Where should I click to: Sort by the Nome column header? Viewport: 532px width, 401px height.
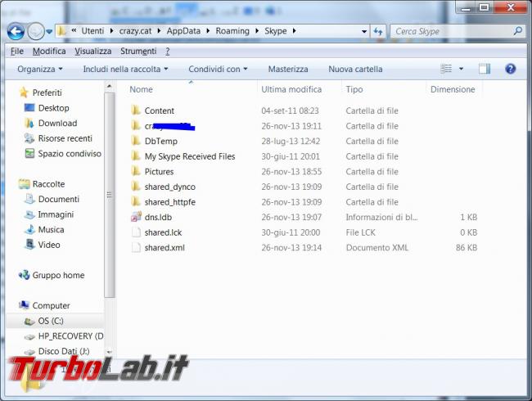point(141,89)
